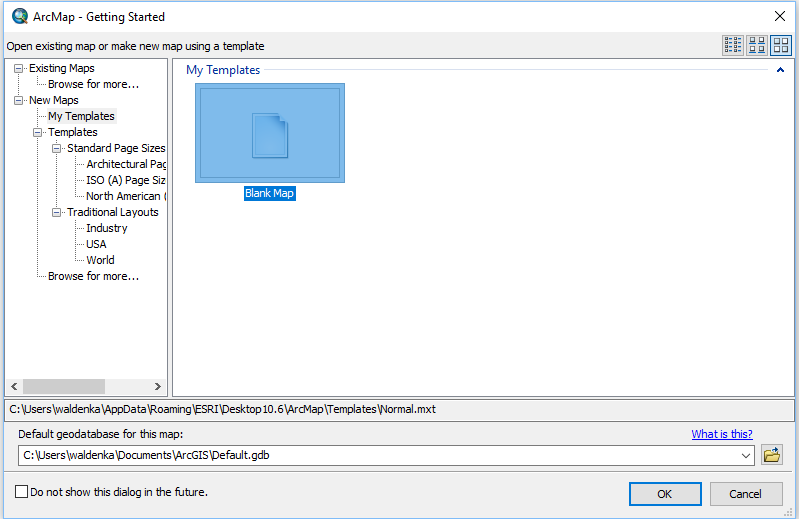Click the OK button
This screenshot has width=799, height=519.
coord(664,494)
